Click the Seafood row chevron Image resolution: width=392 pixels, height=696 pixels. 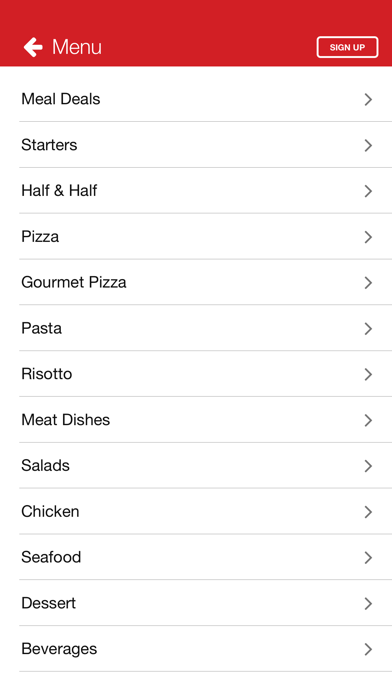[368, 558]
